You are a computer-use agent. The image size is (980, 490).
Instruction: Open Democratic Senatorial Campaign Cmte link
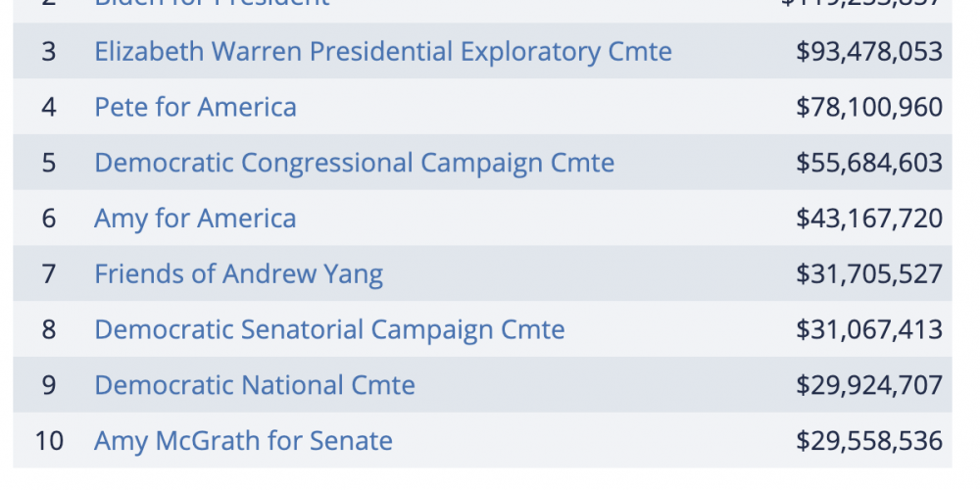click(329, 329)
